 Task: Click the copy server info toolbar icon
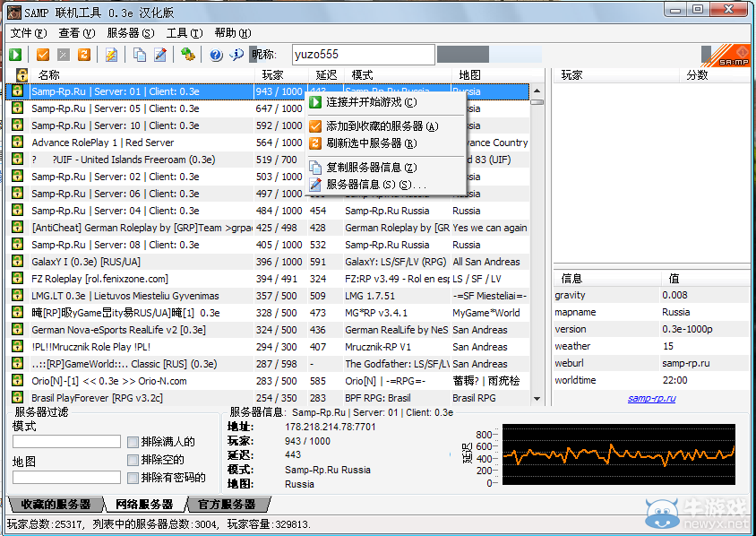click(x=140, y=55)
